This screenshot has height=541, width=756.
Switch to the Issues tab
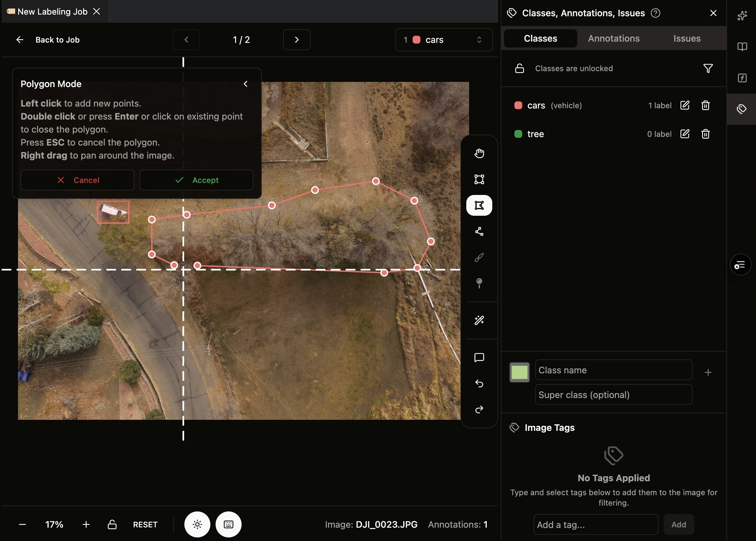tap(687, 39)
